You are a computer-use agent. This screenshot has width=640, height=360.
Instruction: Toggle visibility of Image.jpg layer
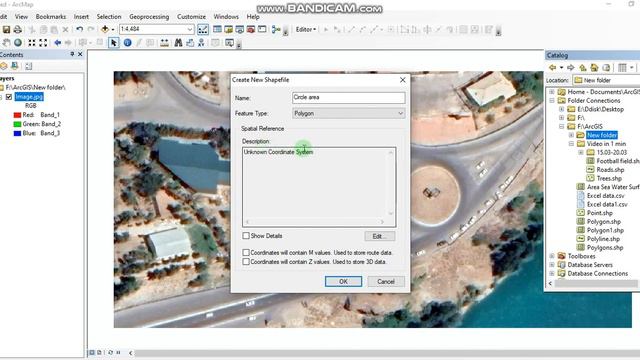coord(9,97)
